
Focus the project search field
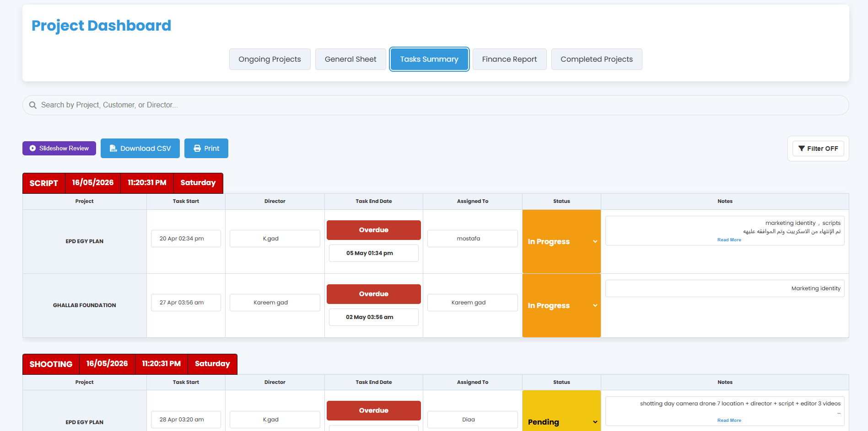pos(436,105)
